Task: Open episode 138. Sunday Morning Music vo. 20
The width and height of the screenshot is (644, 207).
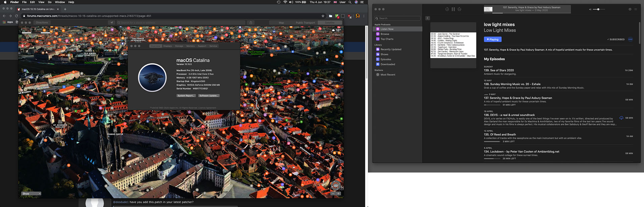Action: point(558,84)
